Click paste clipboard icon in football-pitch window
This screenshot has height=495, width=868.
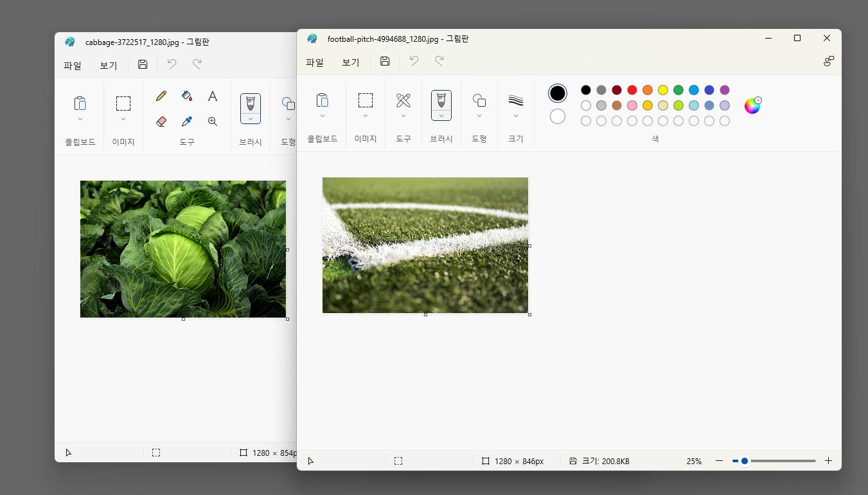(x=323, y=100)
